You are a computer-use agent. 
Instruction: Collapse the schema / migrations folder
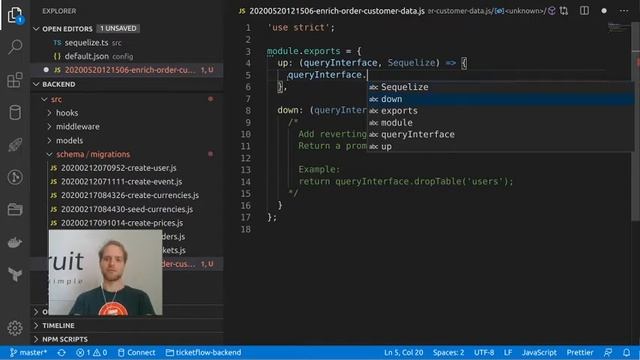[x=93, y=154]
